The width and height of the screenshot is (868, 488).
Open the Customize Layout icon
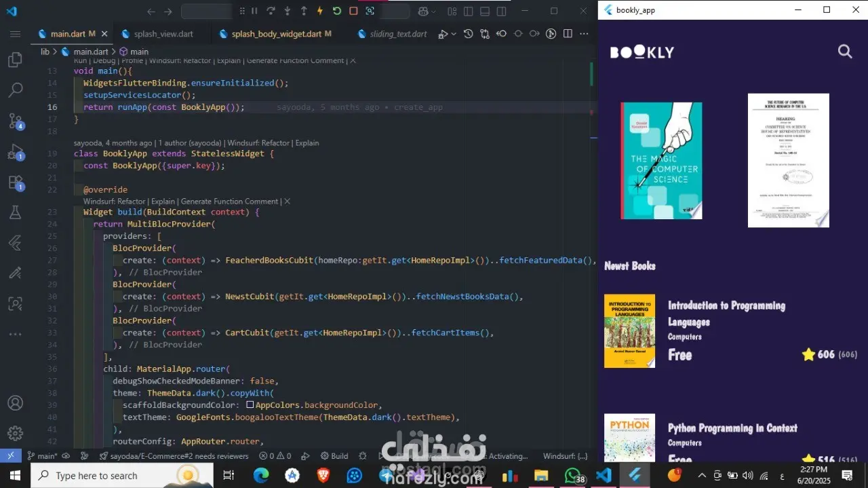(x=452, y=12)
